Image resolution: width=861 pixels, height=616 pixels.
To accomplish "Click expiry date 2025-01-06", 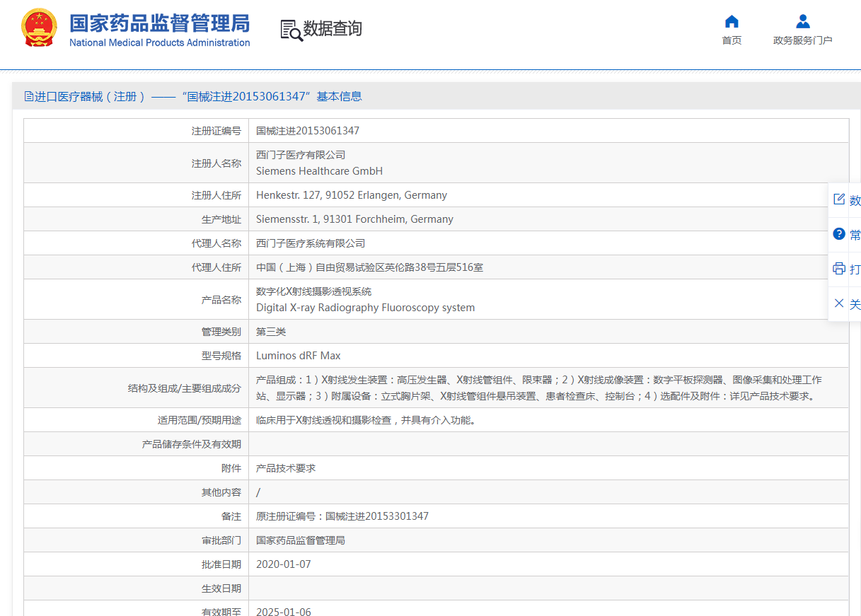I will pyautogui.click(x=283, y=612).
